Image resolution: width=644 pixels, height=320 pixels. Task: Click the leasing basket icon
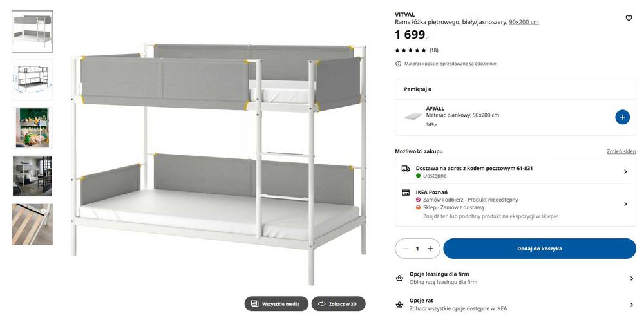pyautogui.click(x=399, y=278)
